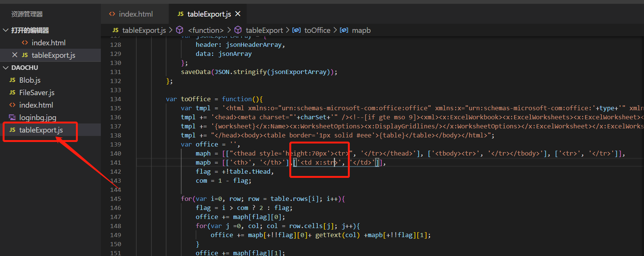Click mapb in the breadcrumb
The width and height of the screenshot is (644, 256).
click(x=361, y=30)
